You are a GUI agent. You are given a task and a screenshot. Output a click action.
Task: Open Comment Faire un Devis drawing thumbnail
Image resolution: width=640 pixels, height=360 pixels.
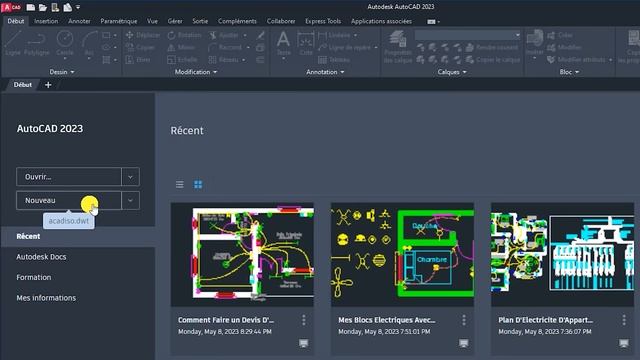coord(242,255)
